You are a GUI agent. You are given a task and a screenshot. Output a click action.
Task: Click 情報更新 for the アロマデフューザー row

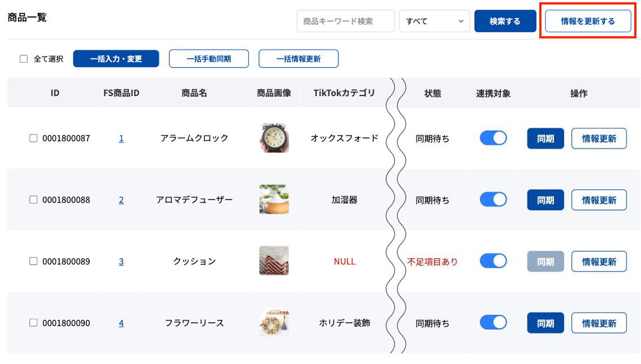coord(599,200)
